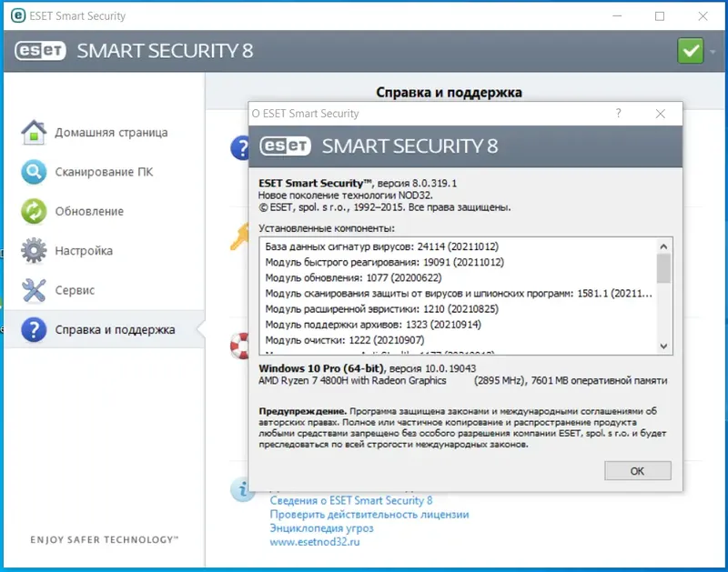728x572 pixels.
Task: Click the Справка и поддержка question mark icon
Action: [x=34, y=331]
